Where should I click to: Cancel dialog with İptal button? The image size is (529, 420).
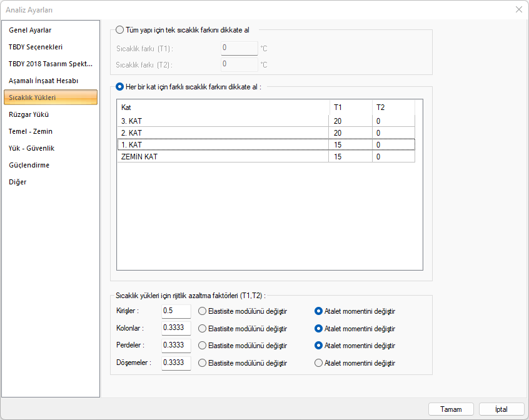(x=501, y=409)
